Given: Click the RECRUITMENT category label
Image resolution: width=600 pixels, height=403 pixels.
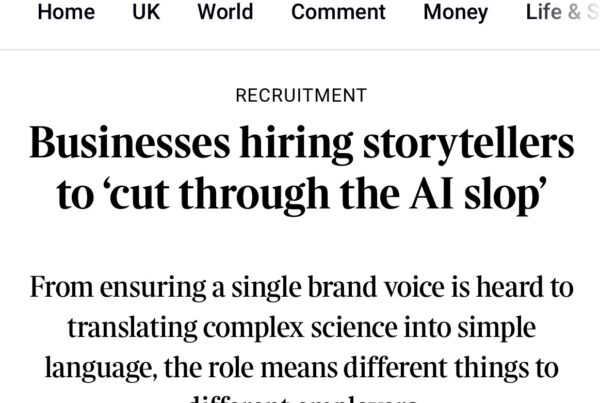Looking at the screenshot, I should pyautogui.click(x=300, y=96).
